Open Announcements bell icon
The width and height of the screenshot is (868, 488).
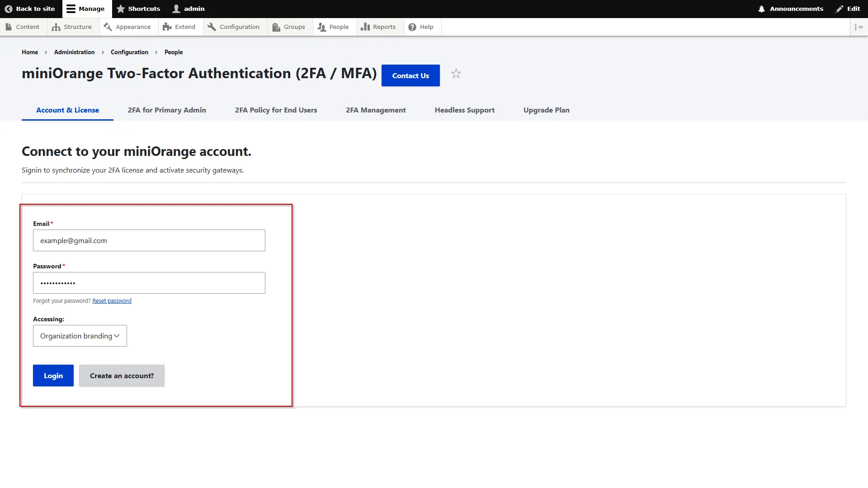click(762, 9)
